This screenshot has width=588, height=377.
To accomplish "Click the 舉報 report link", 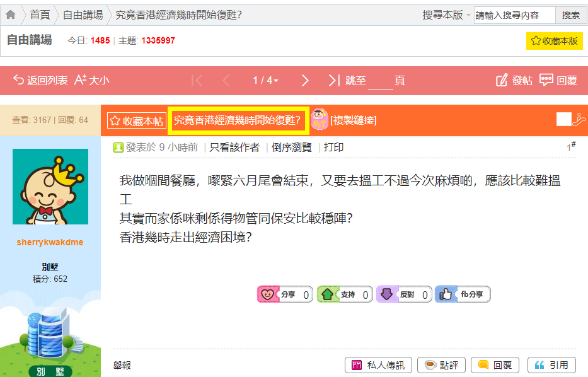I will click(122, 366).
